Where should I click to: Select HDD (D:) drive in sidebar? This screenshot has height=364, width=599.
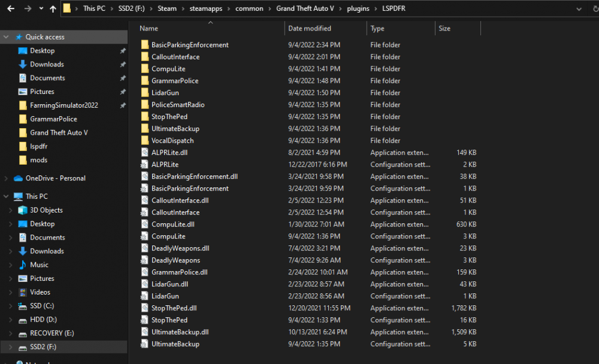coord(43,319)
